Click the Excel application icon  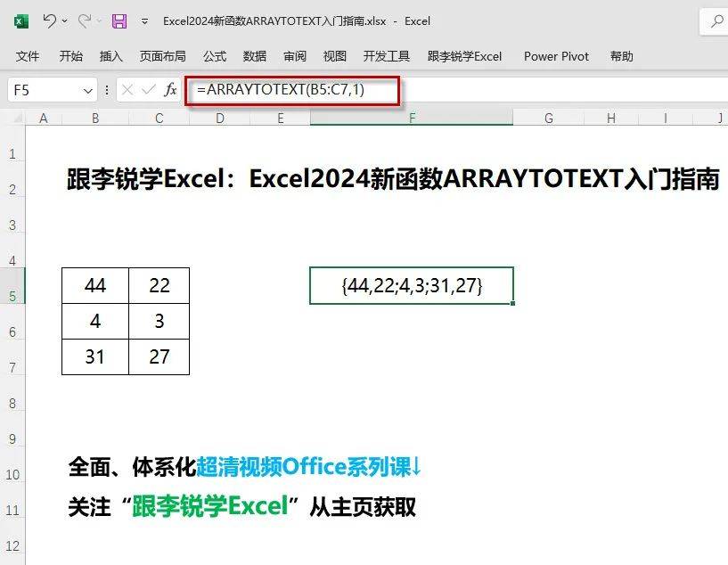pyautogui.click(x=19, y=20)
